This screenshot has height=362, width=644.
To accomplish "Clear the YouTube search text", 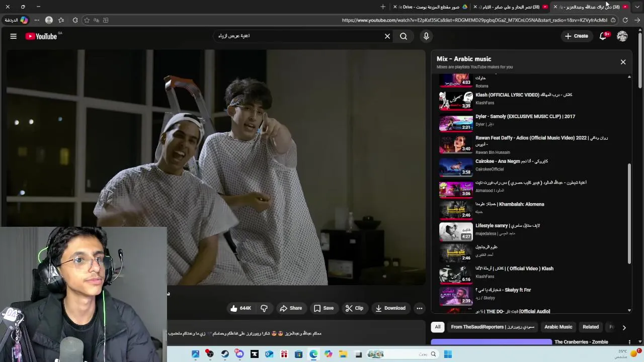I will (387, 36).
